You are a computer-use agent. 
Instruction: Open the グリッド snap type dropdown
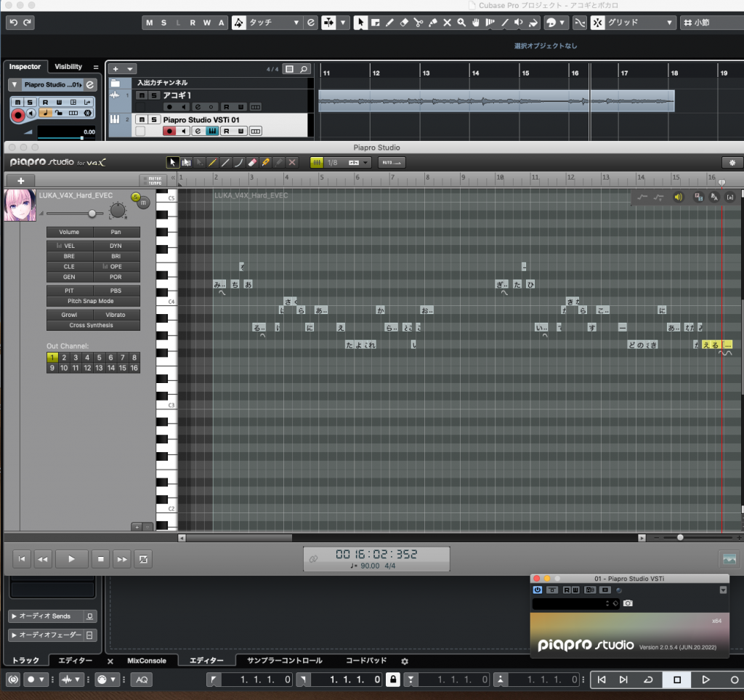click(632, 23)
